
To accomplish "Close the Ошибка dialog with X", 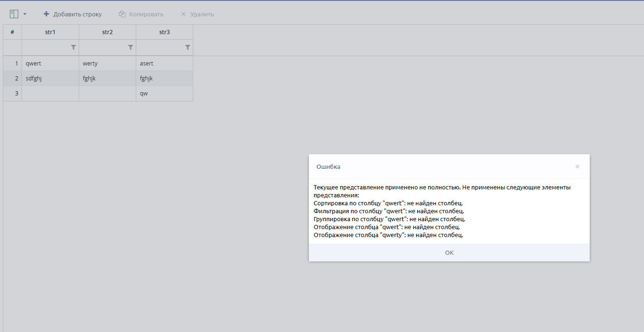I will click(x=577, y=166).
